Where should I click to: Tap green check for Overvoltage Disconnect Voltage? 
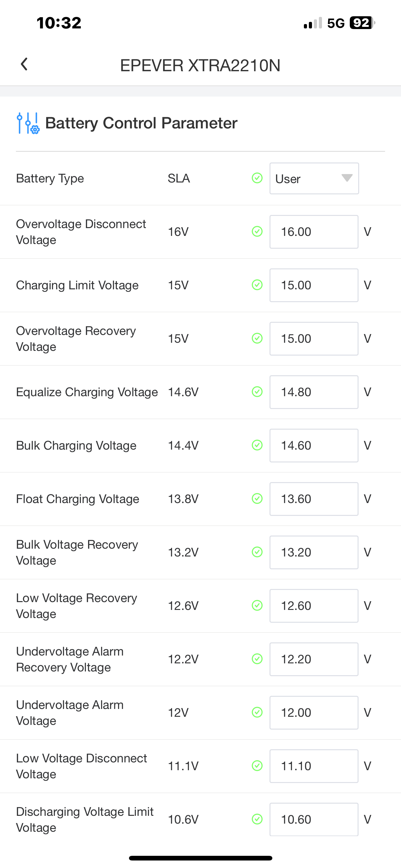tap(257, 232)
